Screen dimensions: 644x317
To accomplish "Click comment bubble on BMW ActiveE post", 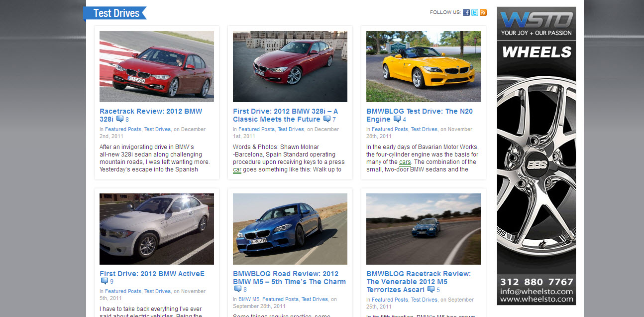I will click(105, 281).
